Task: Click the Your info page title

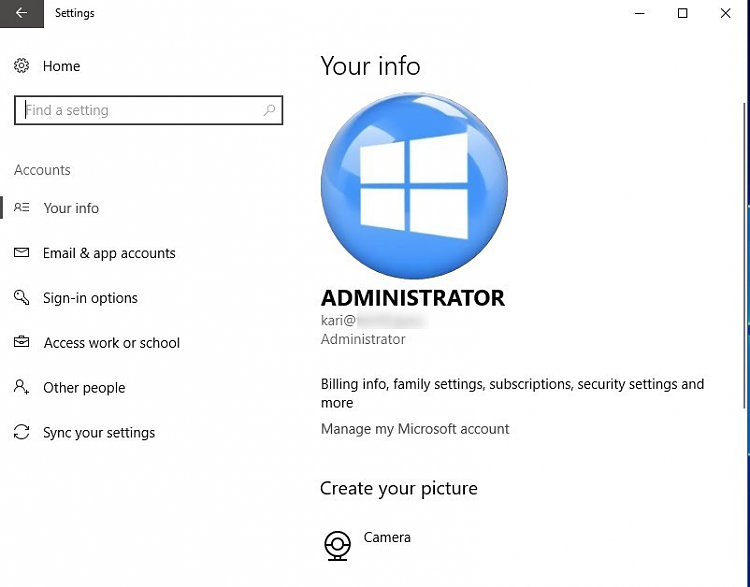Action: [x=370, y=66]
